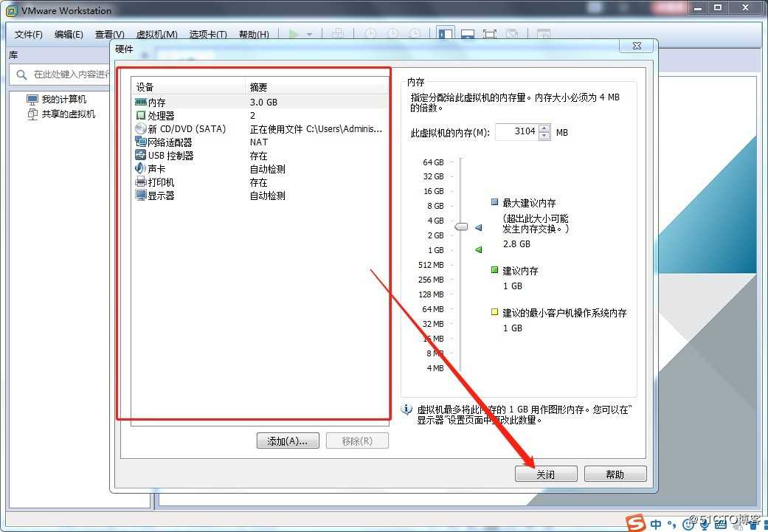Click the VMware Workstation title bar app icon

click(11, 10)
